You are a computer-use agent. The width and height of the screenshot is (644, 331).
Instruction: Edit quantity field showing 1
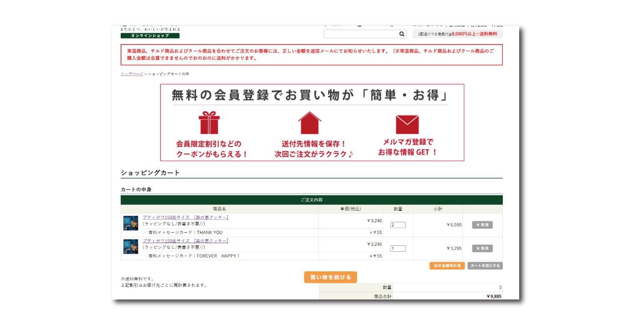pos(398,249)
